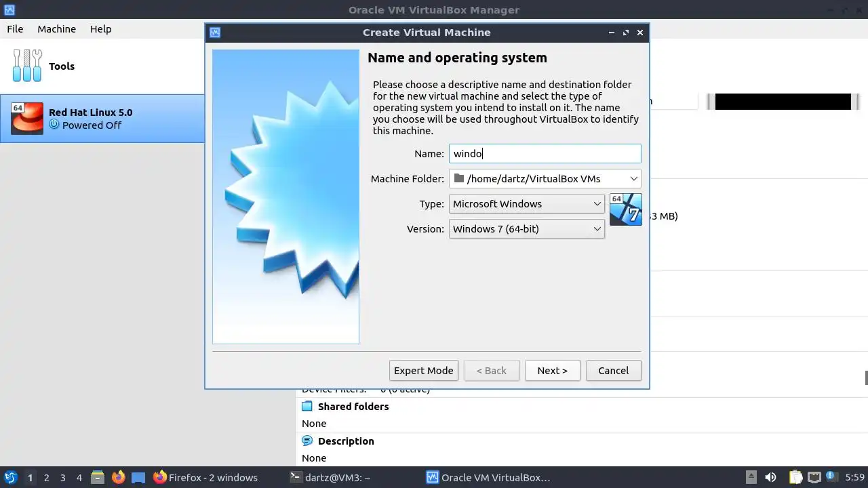Click the Red Hat Linux 5.0 name text
Viewport: 868px width, 488px height.
coord(90,113)
